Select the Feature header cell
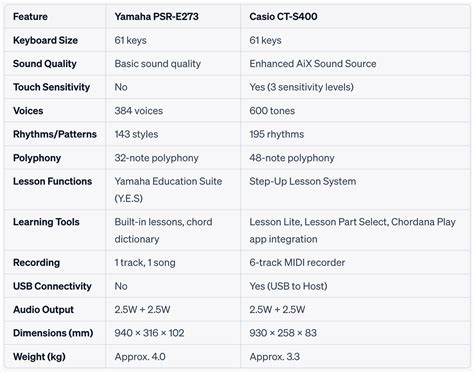The image size is (474, 373). coord(30,16)
